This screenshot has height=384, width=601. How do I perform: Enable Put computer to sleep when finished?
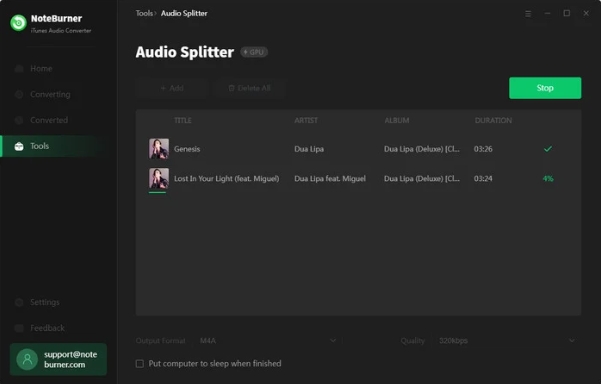coord(140,364)
